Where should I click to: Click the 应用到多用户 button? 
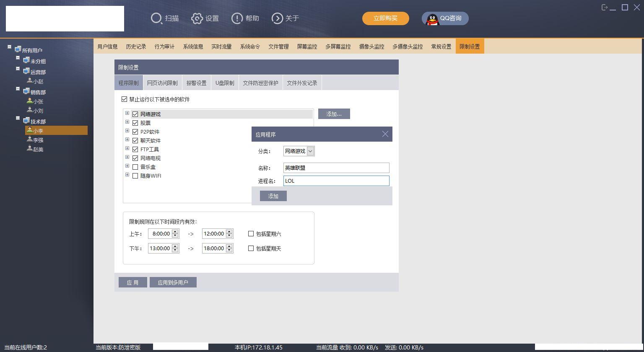pyautogui.click(x=173, y=282)
